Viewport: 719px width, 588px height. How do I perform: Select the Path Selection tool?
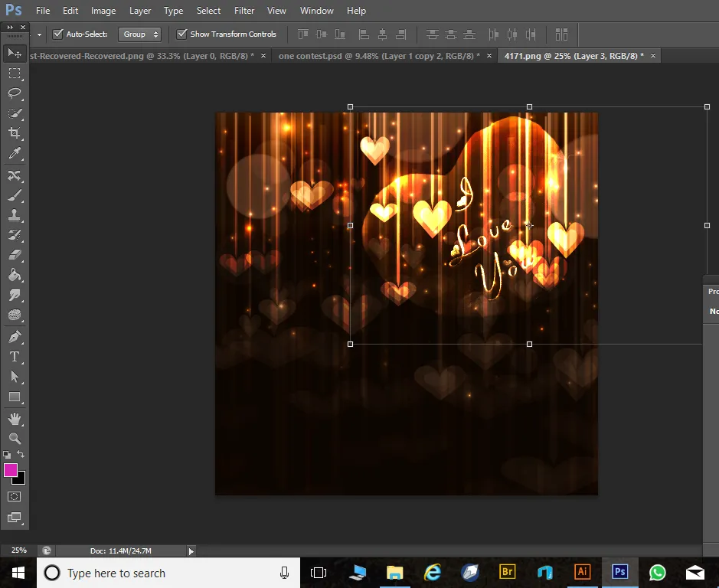15,377
